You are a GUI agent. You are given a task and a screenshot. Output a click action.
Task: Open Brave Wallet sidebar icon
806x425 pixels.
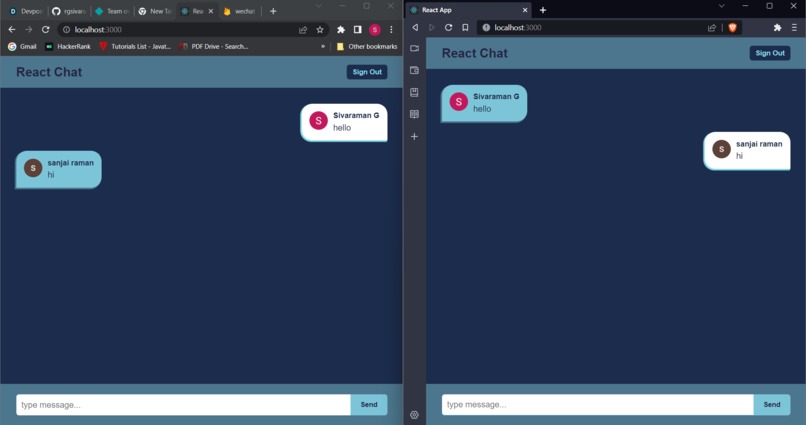pyautogui.click(x=414, y=70)
